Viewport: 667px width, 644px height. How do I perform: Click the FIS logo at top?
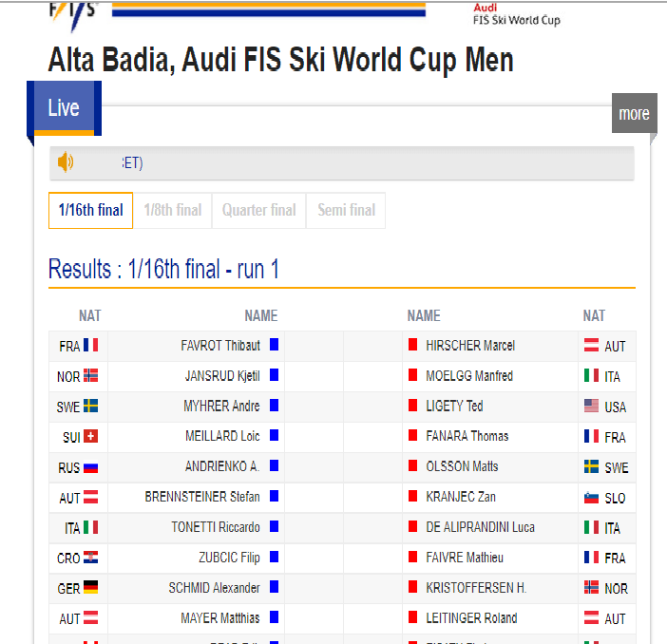(74, 15)
